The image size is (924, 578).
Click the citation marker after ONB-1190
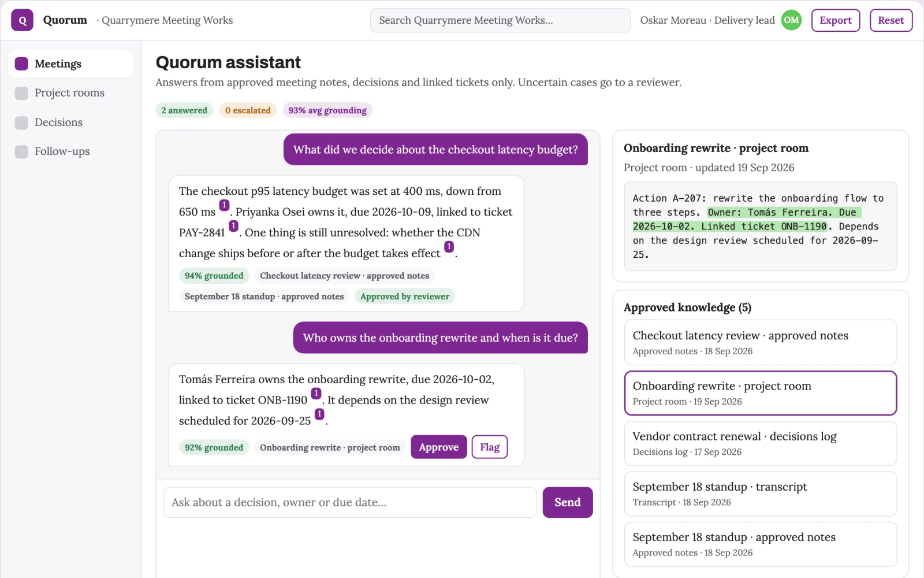pyautogui.click(x=316, y=394)
